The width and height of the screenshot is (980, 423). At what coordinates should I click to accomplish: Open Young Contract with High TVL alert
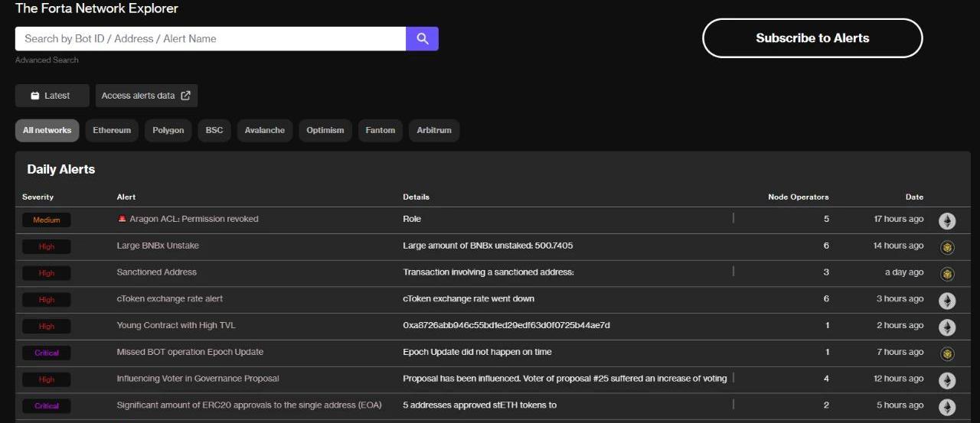click(176, 325)
